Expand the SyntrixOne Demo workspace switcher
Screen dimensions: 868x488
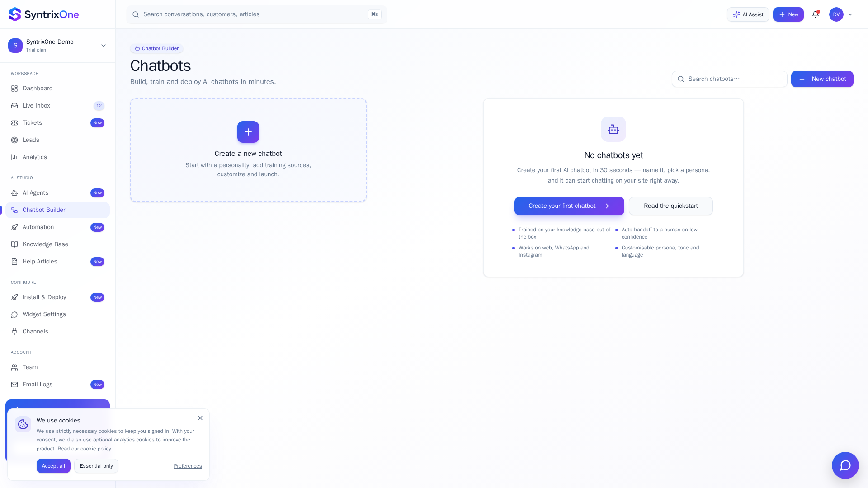[104, 46]
